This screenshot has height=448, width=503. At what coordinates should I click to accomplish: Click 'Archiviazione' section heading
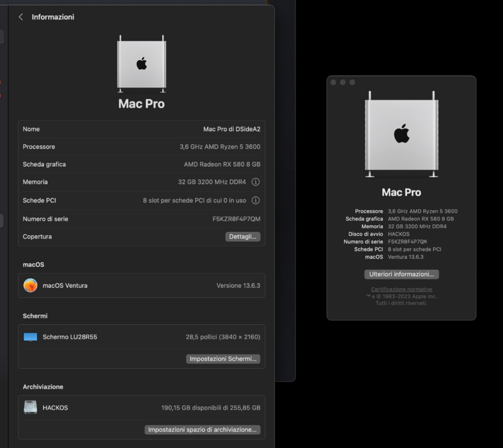43,387
